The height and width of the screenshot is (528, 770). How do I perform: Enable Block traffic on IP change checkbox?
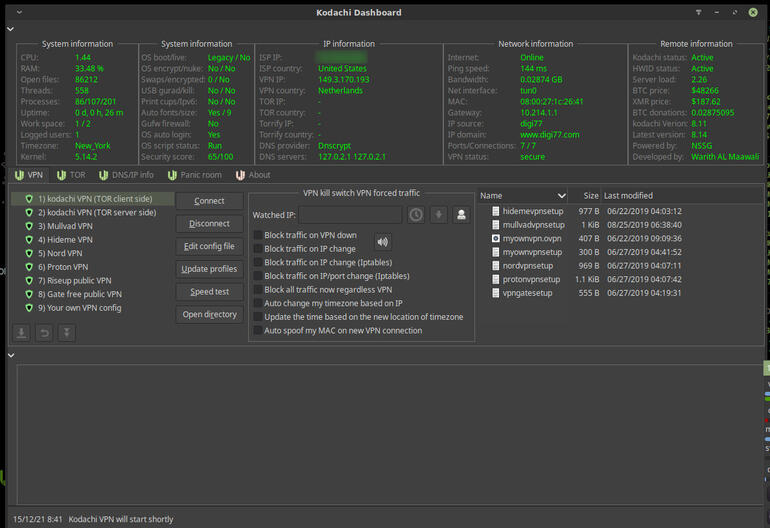(x=258, y=249)
